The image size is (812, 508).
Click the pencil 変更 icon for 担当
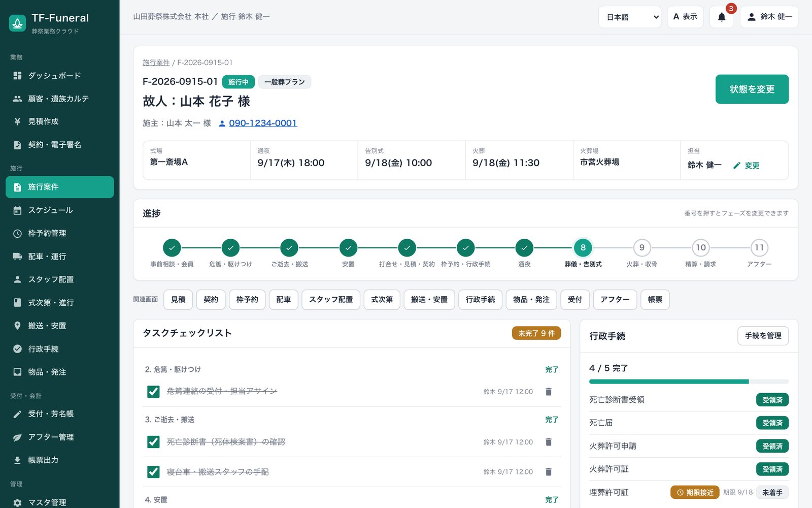[x=746, y=165]
